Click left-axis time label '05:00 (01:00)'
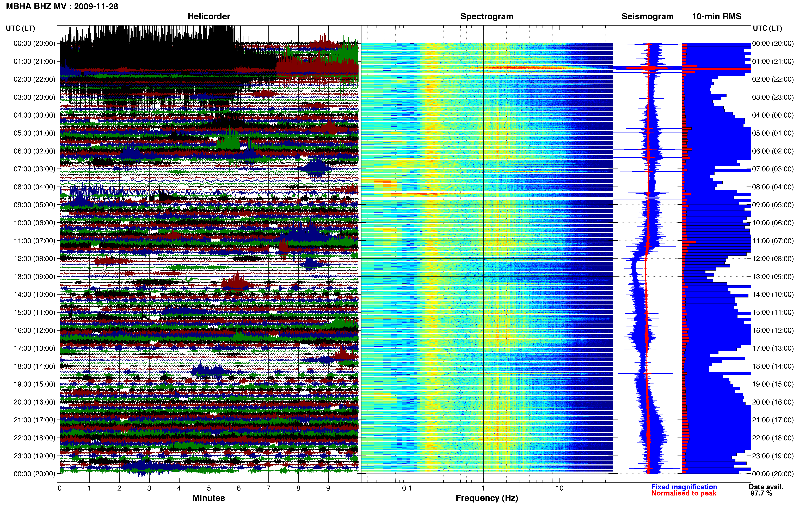This screenshot has height=508, width=812. click(x=34, y=133)
